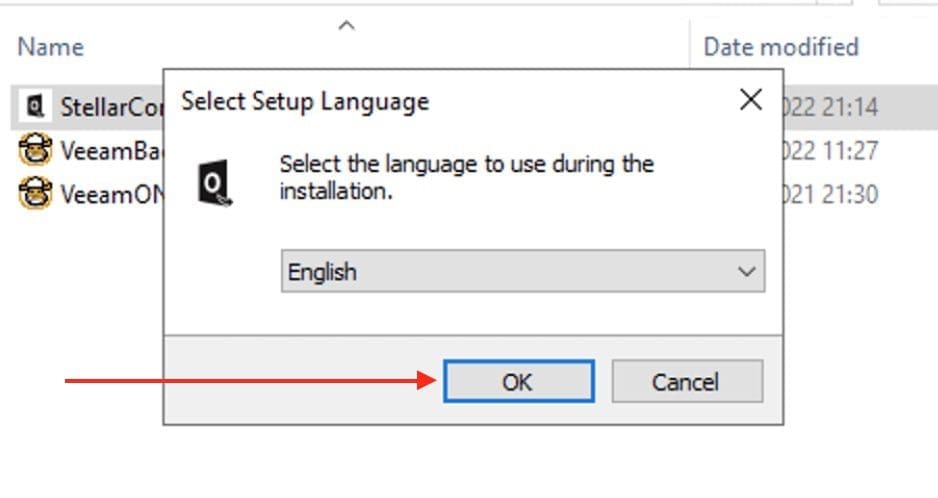Open the English language combo box

[x=510, y=271]
